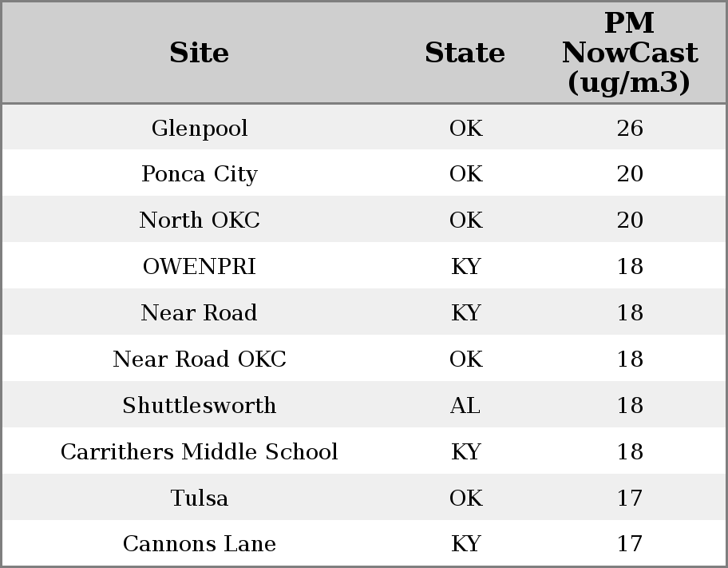Image resolution: width=728 pixels, height=568 pixels.
Task: Click the state cell in the Tulsa row
Action: [x=465, y=498]
